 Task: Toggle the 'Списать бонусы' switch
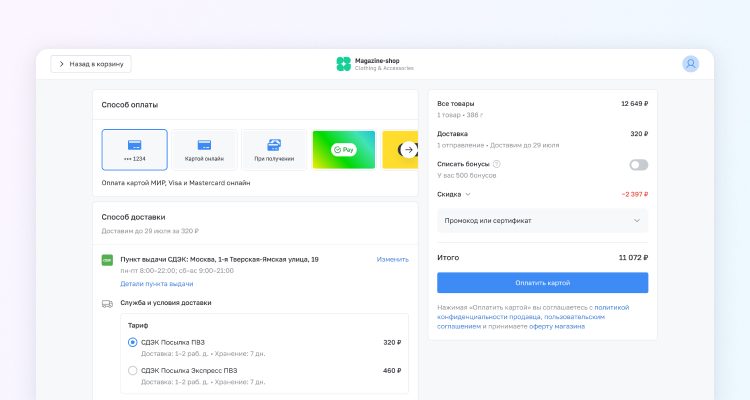pyautogui.click(x=639, y=165)
